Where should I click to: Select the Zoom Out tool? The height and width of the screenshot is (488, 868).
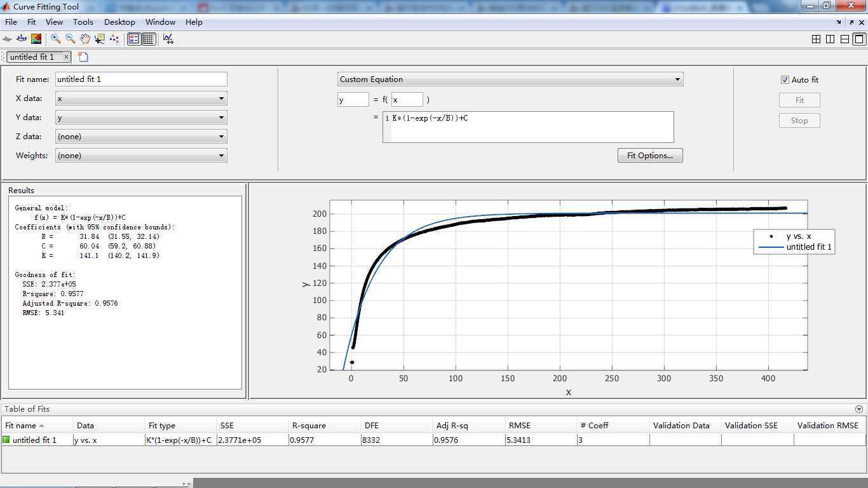point(71,39)
